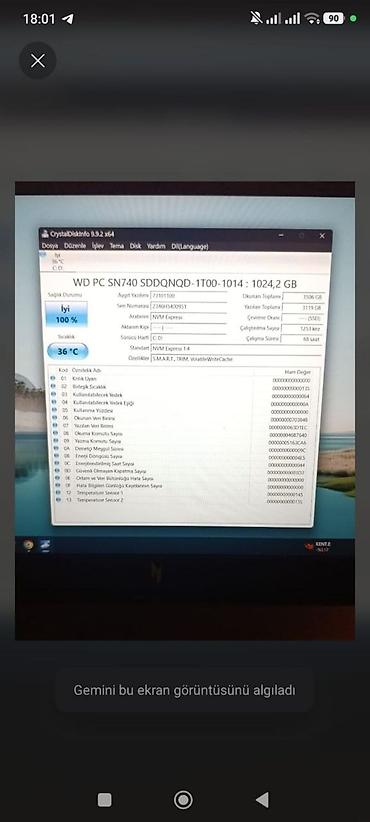
Task: Open the Düzenle menu
Action: [74, 245]
